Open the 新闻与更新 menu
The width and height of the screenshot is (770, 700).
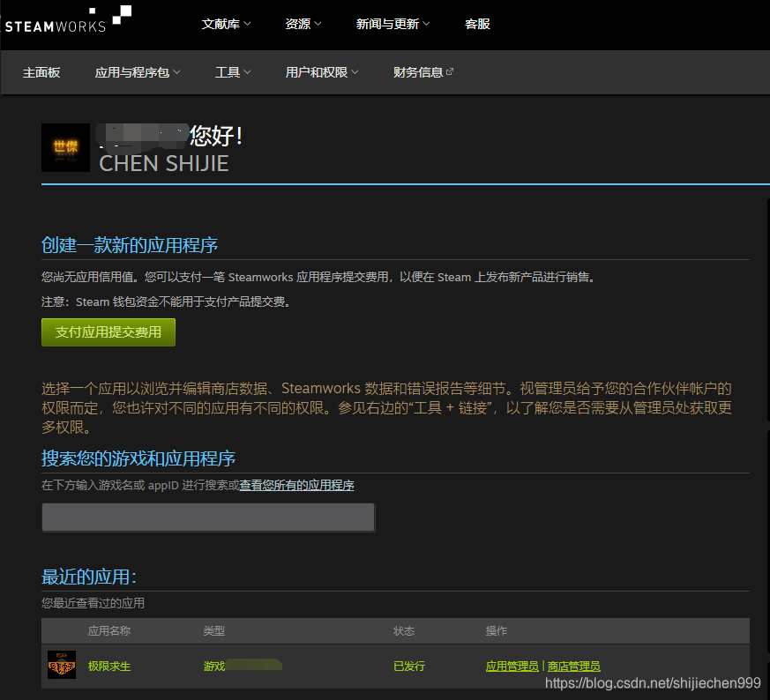pyautogui.click(x=392, y=24)
